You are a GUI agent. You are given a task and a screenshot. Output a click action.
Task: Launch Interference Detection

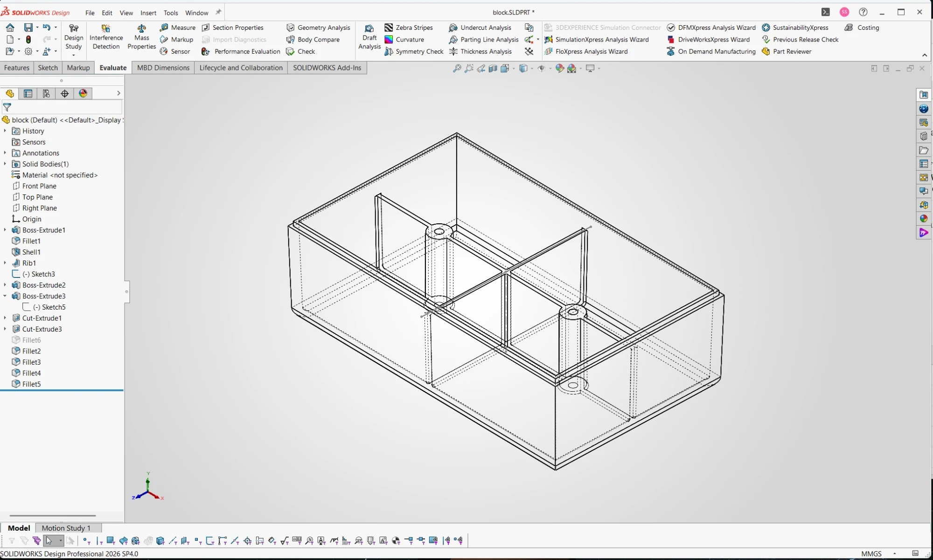click(x=106, y=37)
